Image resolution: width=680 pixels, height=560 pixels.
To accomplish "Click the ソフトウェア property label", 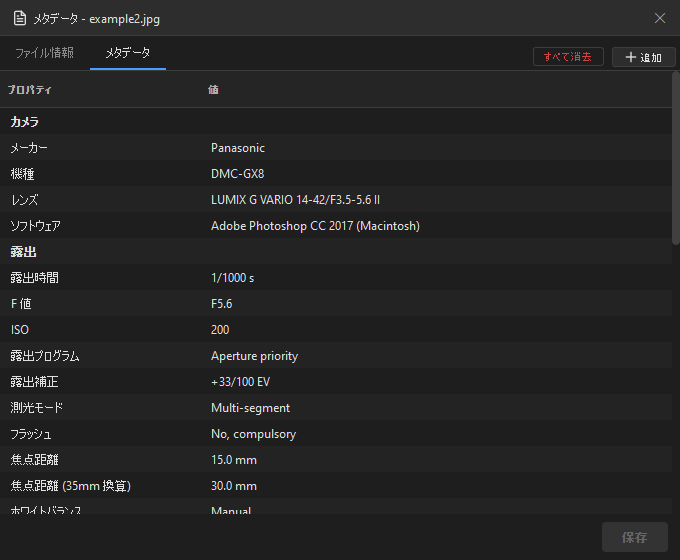I will click(x=36, y=226).
